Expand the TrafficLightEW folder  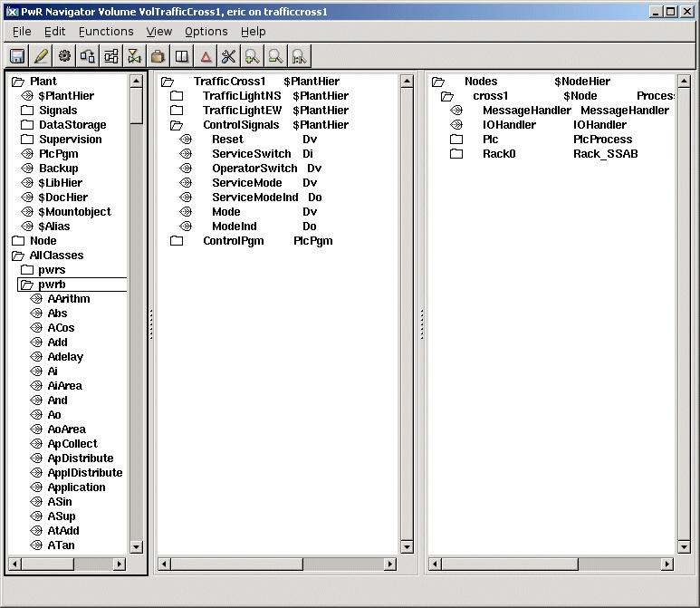tap(177, 111)
